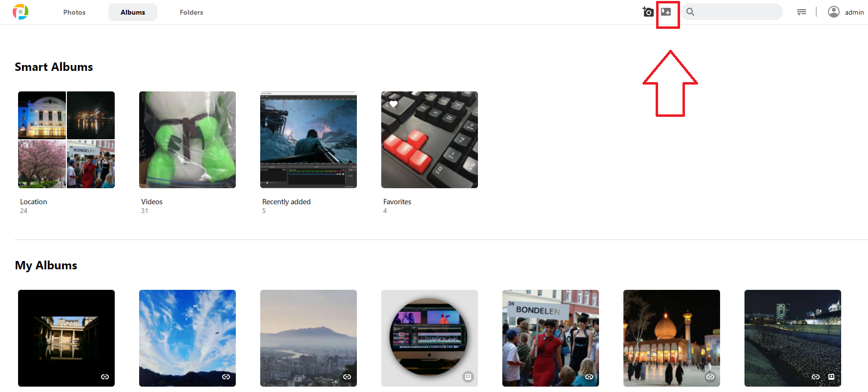868x392 pixels.
Task: Open the admin account menu
Action: [854, 12]
